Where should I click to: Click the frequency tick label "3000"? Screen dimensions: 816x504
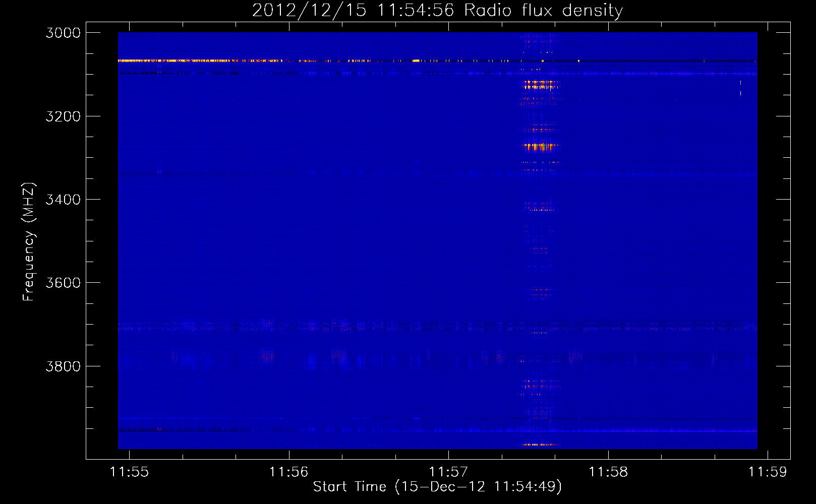coord(63,33)
